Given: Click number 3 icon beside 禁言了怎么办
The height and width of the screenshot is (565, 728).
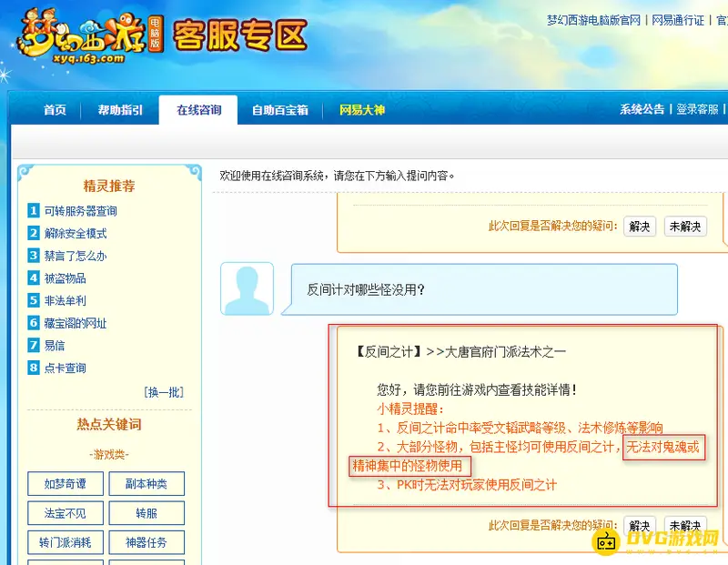Looking at the screenshot, I should [x=34, y=256].
